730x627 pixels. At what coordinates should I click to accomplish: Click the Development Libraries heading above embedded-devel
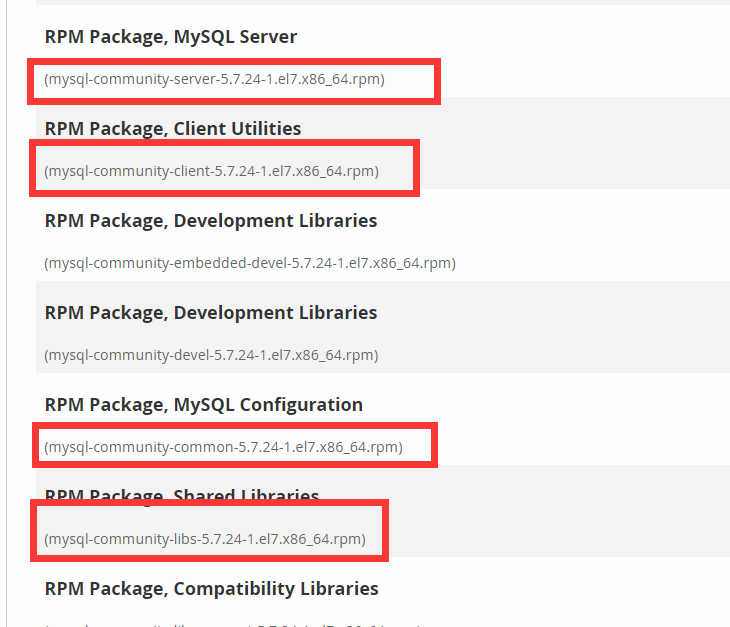(x=210, y=221)
